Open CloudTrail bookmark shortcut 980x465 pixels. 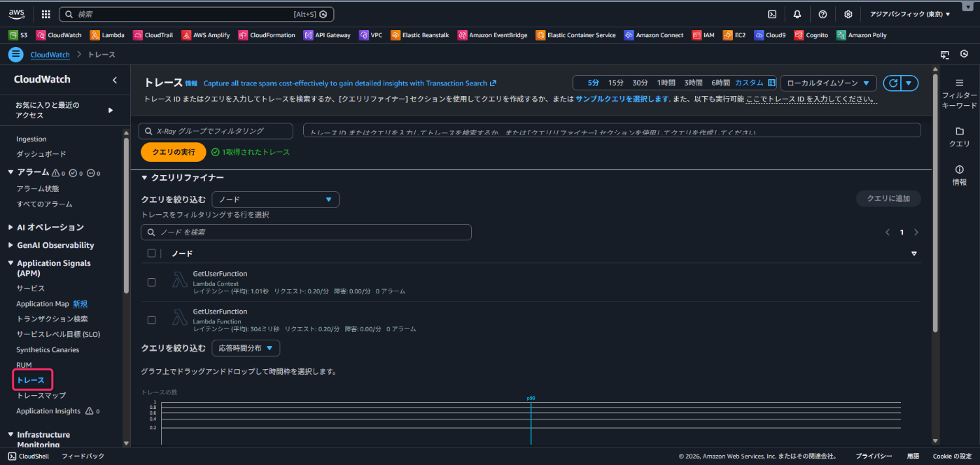[x=154, y=35]
